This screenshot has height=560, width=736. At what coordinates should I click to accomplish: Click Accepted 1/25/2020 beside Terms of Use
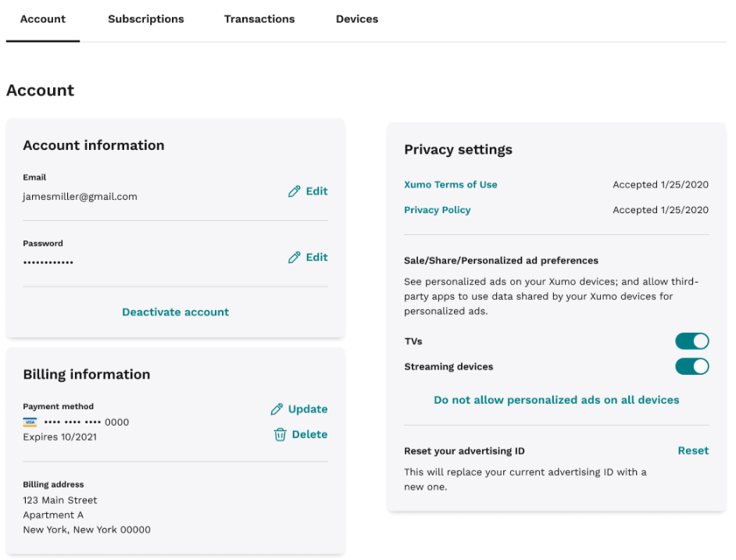(x=660, y=184)
